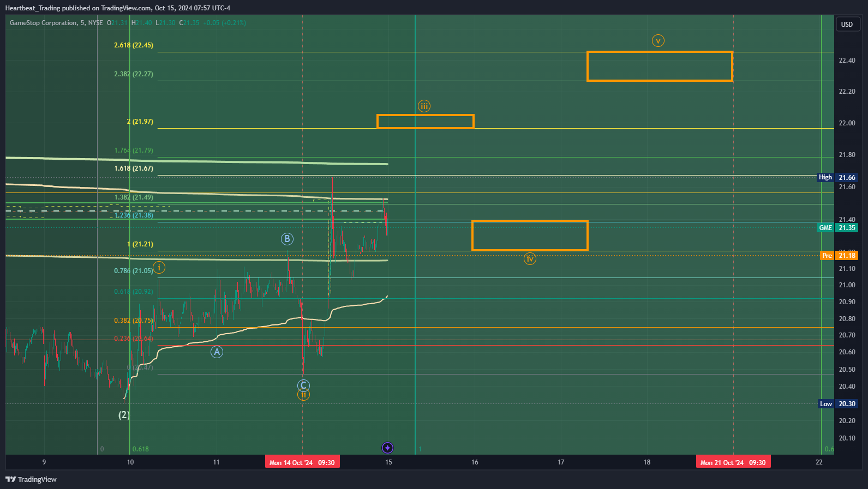Click the purple star event marker on time axis

click(387, 448)
